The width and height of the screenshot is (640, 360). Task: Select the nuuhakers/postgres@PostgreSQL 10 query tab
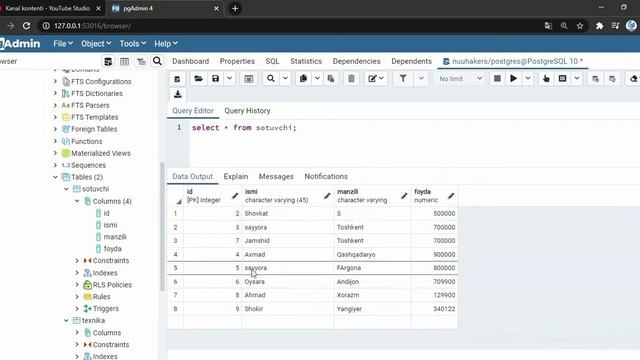(513, 61)
